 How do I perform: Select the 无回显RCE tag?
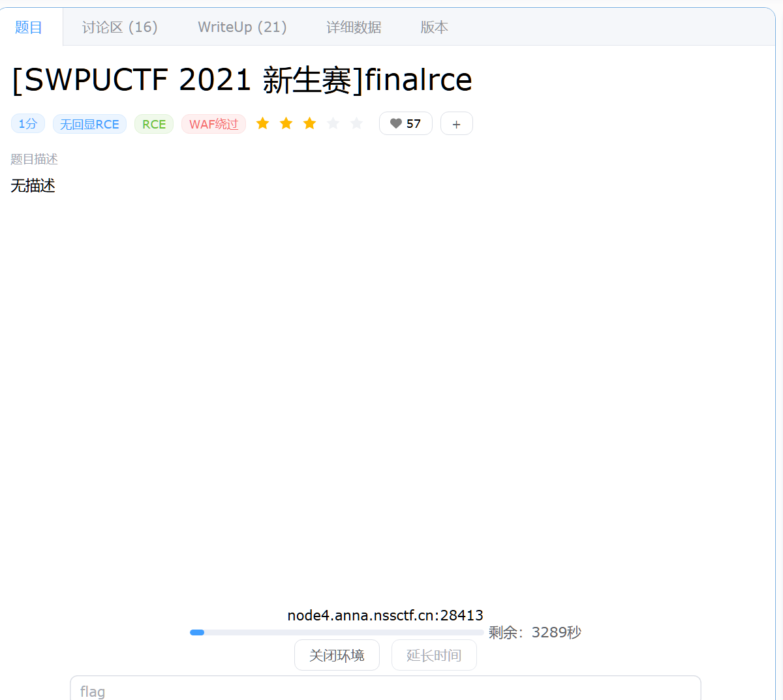tap(89, 124)
